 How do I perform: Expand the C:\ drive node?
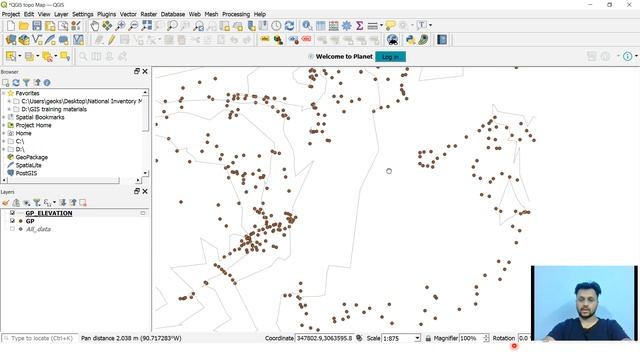(4, 141)
